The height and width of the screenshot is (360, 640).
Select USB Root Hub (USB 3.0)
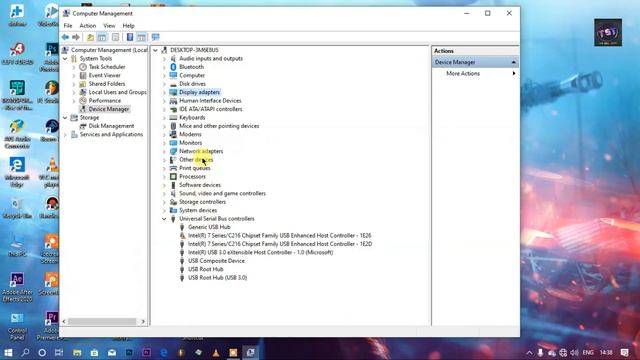point(218,278)
